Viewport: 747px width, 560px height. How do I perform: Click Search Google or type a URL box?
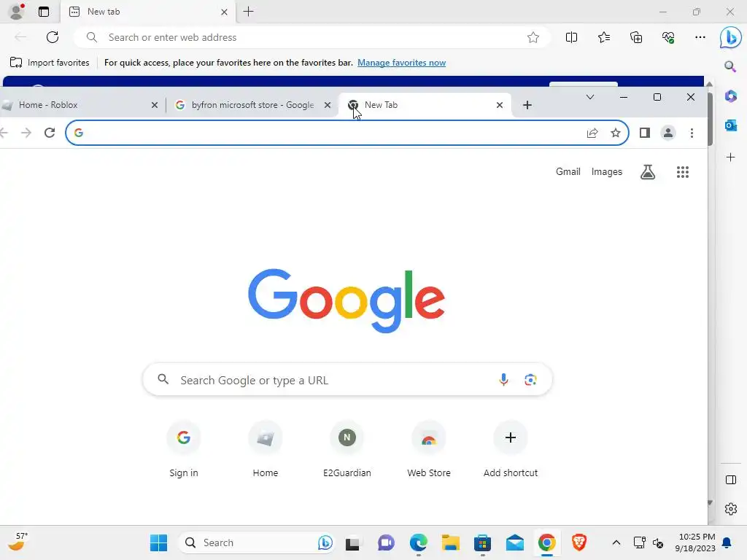pos(347,379)
